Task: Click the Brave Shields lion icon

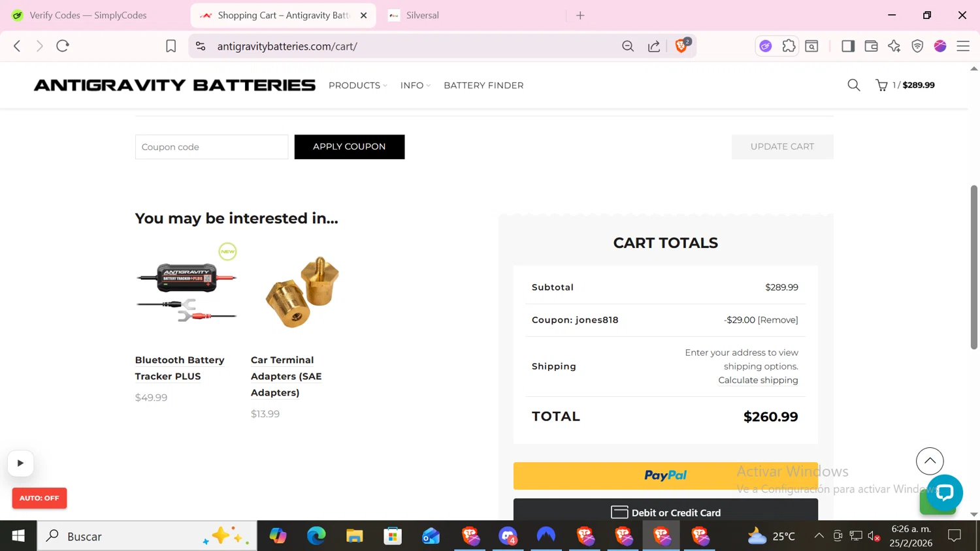Action: [x=681, y=46]
